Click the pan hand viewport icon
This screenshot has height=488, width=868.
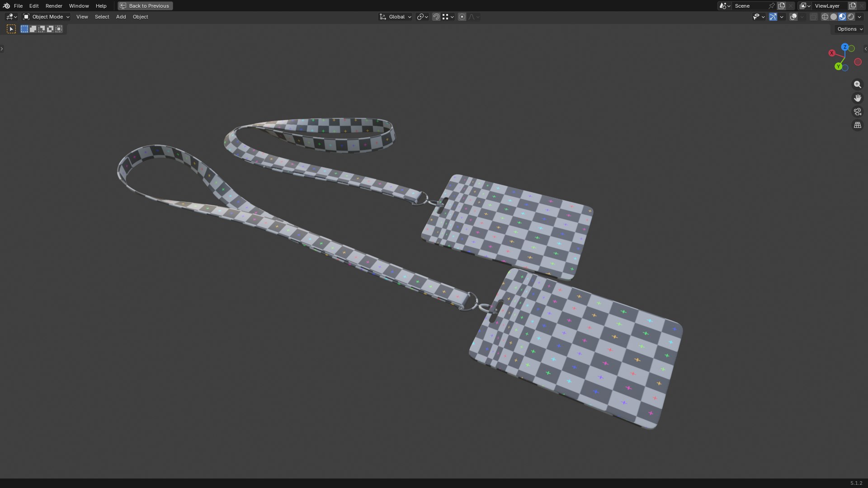pos(857,98)
